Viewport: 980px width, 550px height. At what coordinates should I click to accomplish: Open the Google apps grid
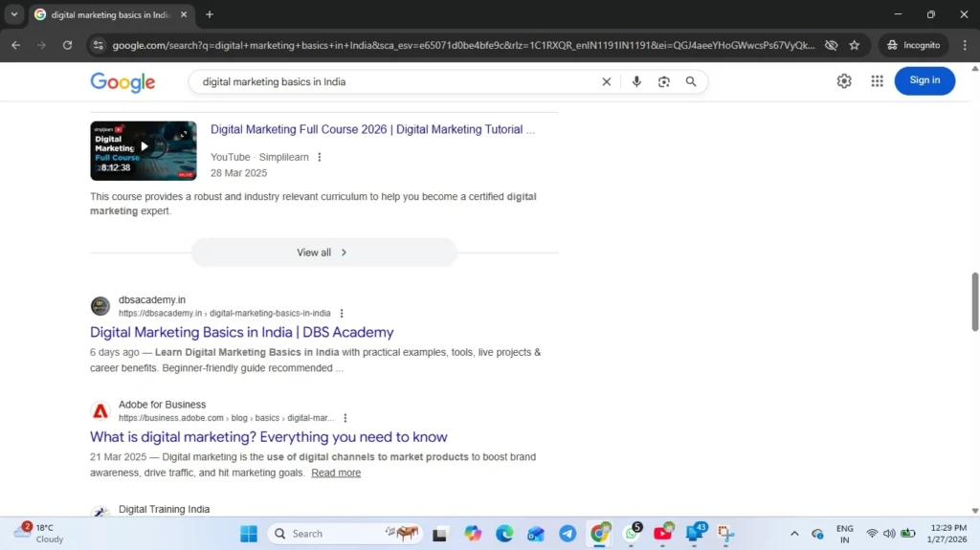pyautogui.click(x=877, y=81)
